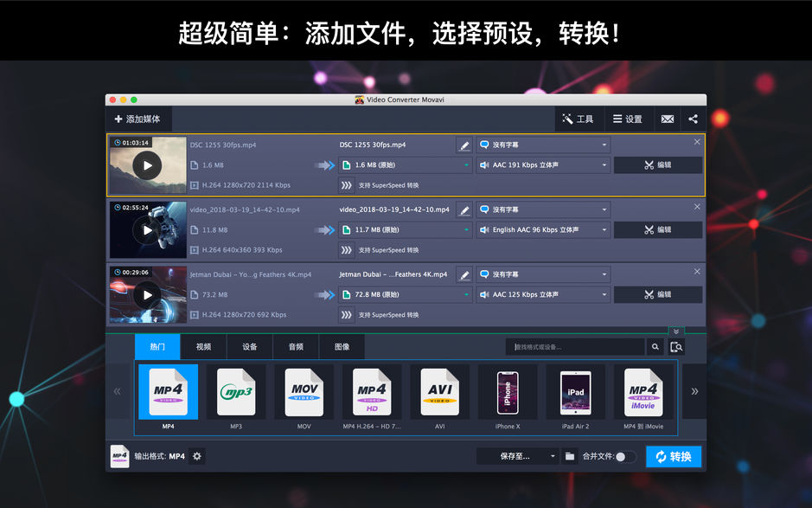Screen dimensions: 812x508
Task: Click the destination folder icon near 保存至...
Action: click(x=570, y=456)
